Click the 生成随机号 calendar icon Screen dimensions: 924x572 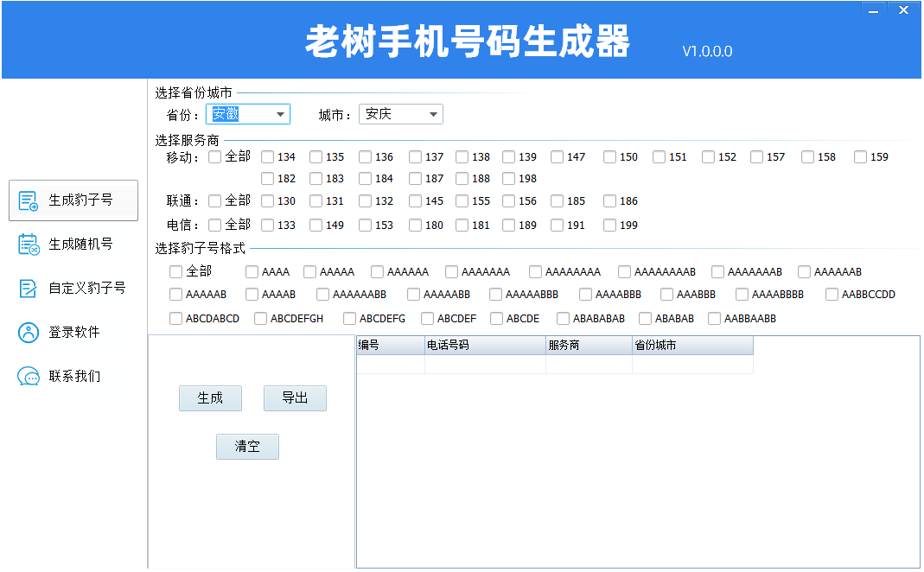coord(29,245)
